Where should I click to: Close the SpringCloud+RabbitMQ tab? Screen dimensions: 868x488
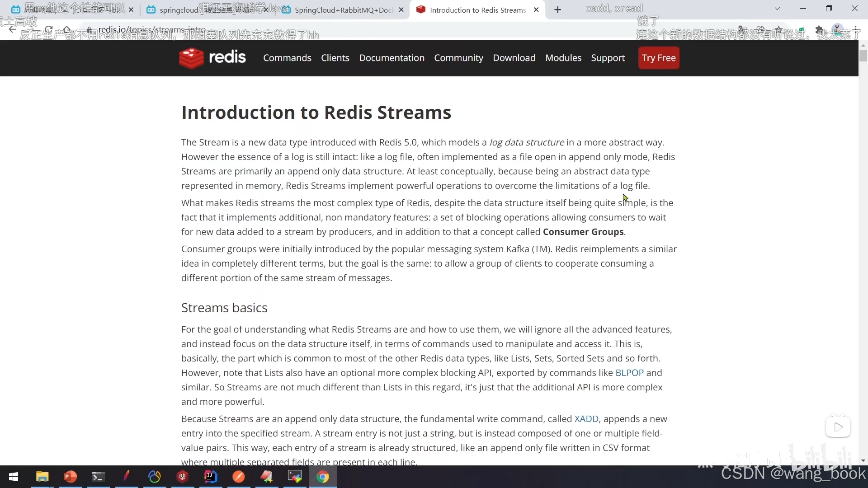pos(401,9)
